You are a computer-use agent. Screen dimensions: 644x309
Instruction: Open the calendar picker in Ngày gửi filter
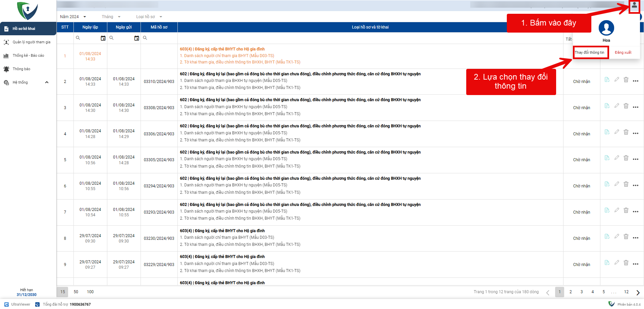click(137, 38)
